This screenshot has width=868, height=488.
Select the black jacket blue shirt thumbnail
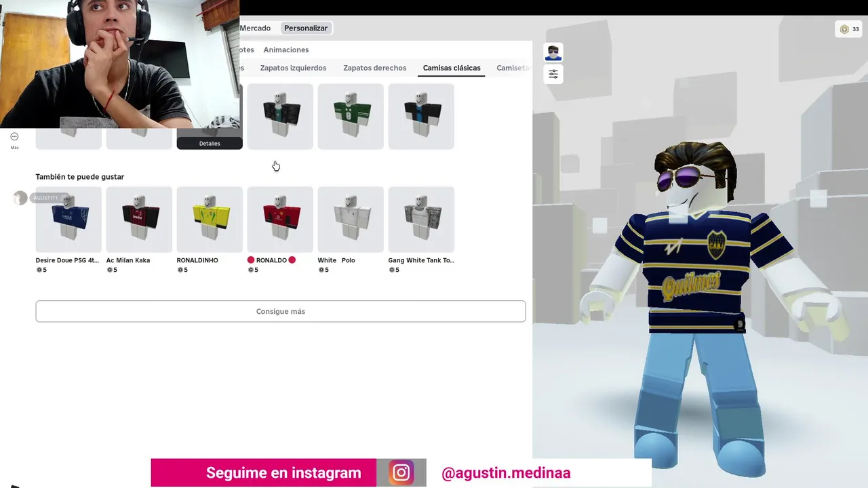tap(421, 117)
